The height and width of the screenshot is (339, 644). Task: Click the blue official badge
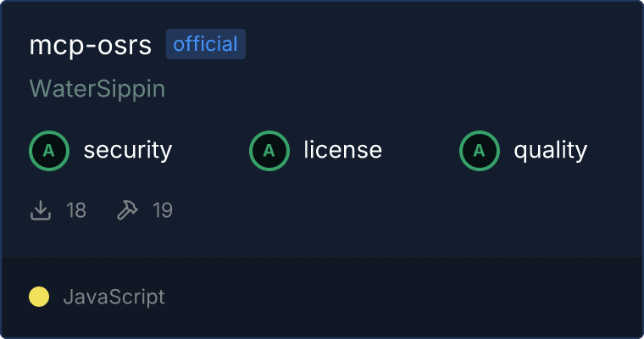206,44
